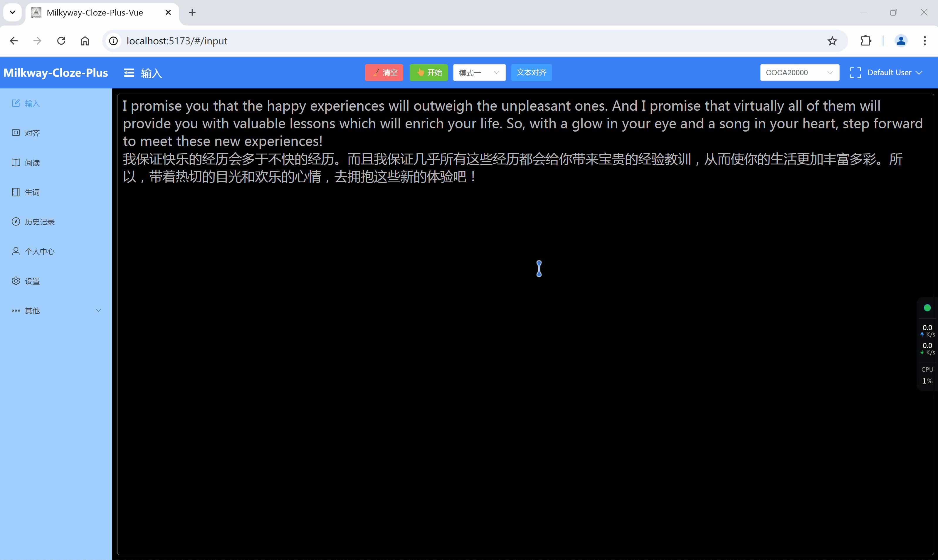This screenshot has height=560, width=938.
Task: Open Chrome three-dot menu
Action: [924, 41]
